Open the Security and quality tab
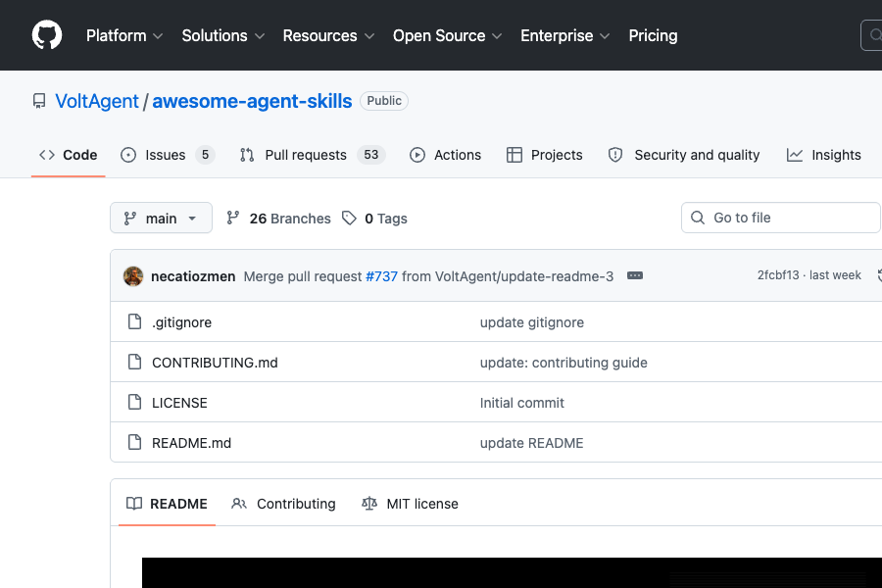The width and height of the screenshot is (882, 588). coord(684,155)
